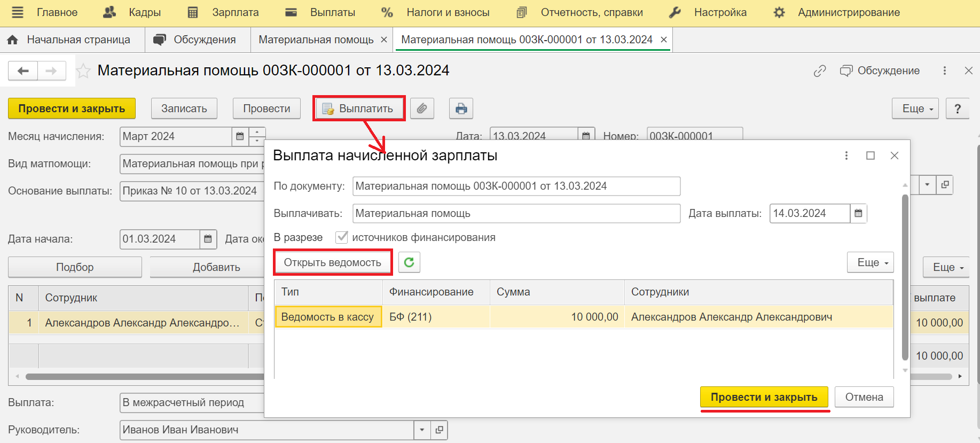Image resolution: width=980 pixels, height=443 pixels.
Task: Open the Еще menu above the employee table
Action: pyautogui.click(x=946, y=267)
